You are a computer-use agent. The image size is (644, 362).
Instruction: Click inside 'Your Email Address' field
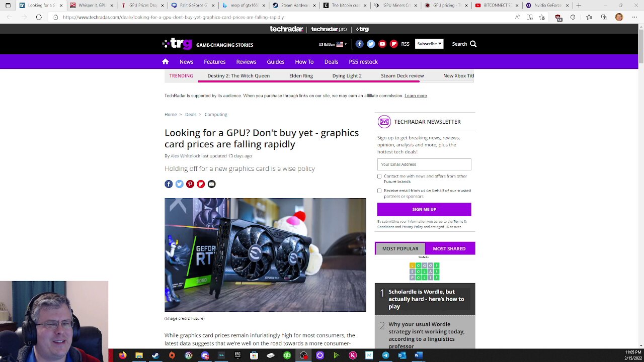pos(424,164)
